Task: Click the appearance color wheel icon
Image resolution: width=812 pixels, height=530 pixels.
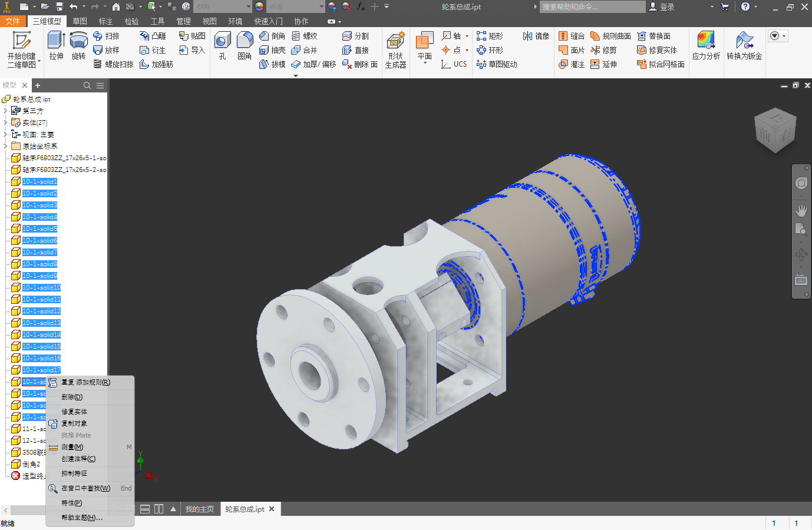Action: [x=259, y=6]
